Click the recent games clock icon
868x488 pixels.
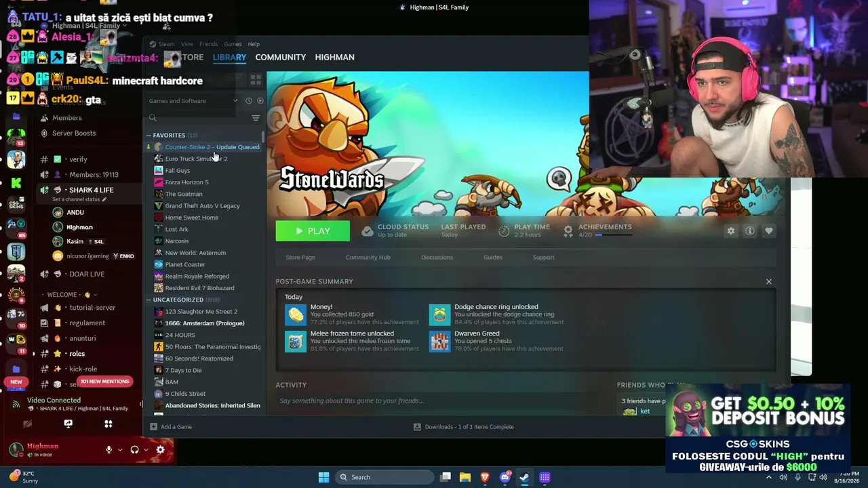pyautogui.click(x=249, y=101)
